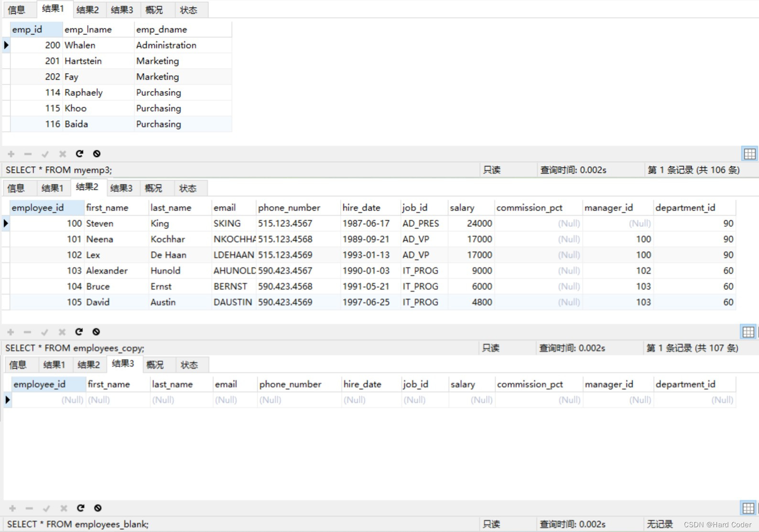Switch employees_copy panel to grid view

pyautogui.click(x=748, y=331)
